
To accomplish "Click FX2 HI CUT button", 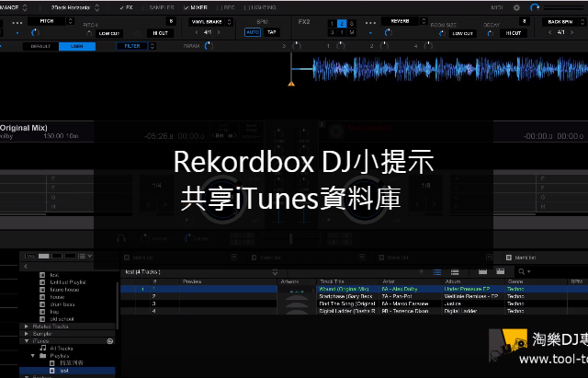I will point(514,33).
